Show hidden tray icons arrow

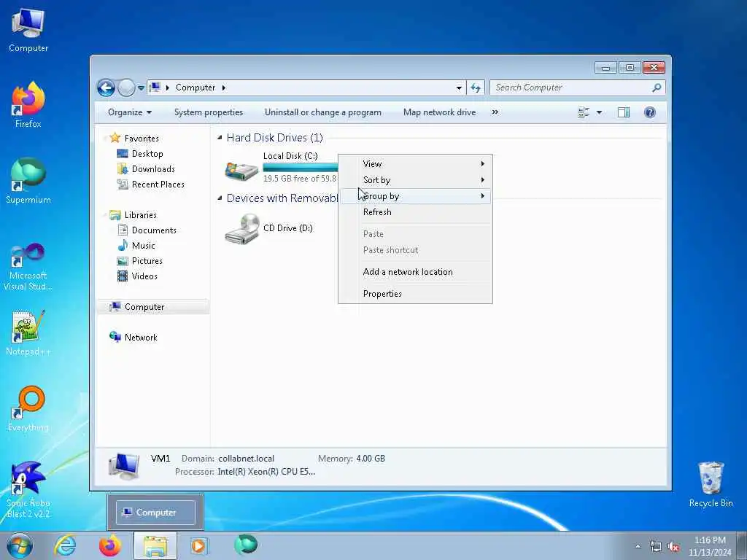point(638,547)
